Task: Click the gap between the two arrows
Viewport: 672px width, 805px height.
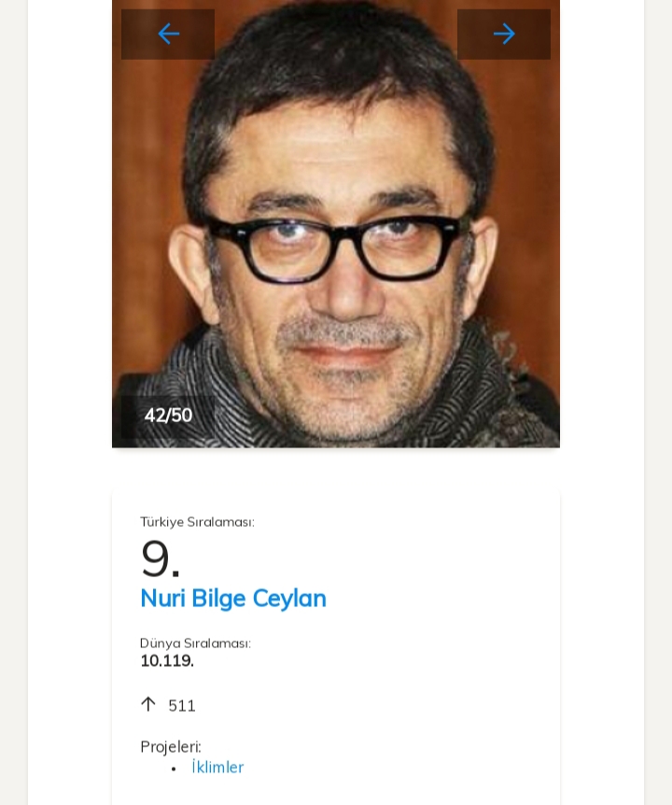Action: tap(336, 35)
